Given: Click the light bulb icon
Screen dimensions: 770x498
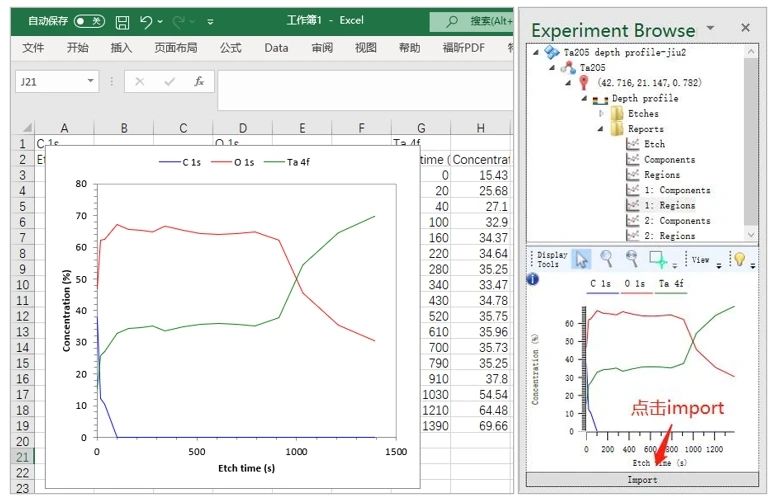Looking at the screenshot, I should click(739, 259).
